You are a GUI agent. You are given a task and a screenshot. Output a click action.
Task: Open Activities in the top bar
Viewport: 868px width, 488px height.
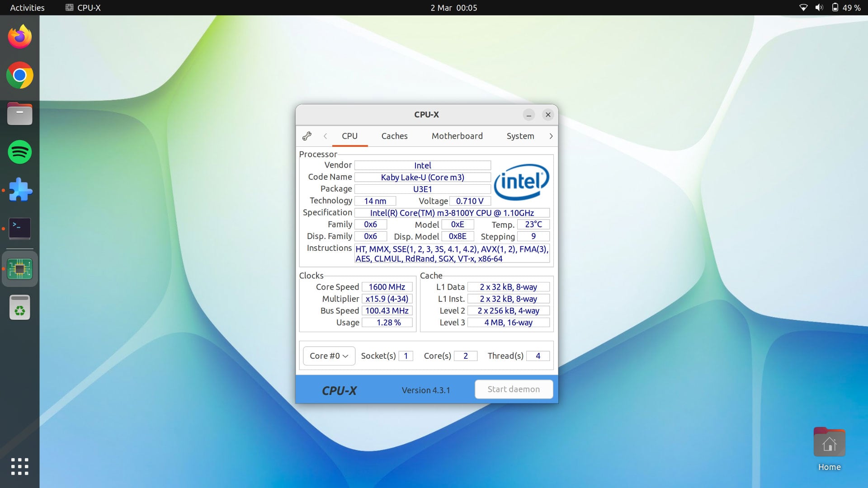[x=27, y=8]
